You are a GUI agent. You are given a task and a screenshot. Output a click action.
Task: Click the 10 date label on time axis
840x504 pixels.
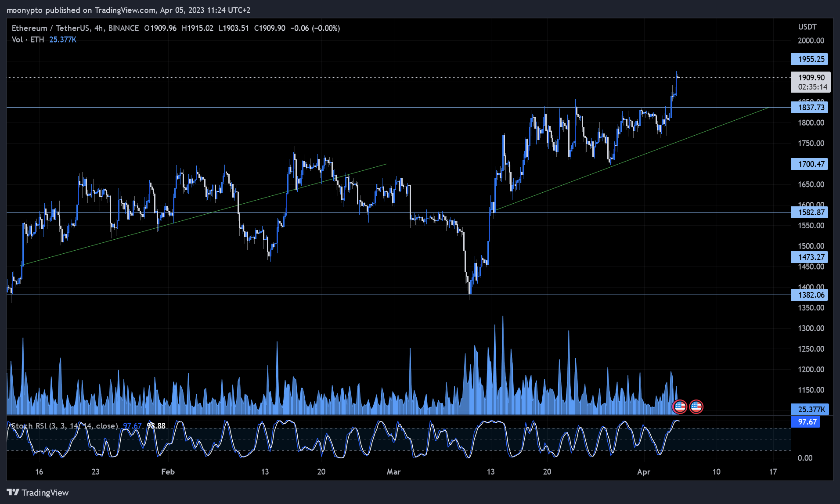(x=716, y=472)
